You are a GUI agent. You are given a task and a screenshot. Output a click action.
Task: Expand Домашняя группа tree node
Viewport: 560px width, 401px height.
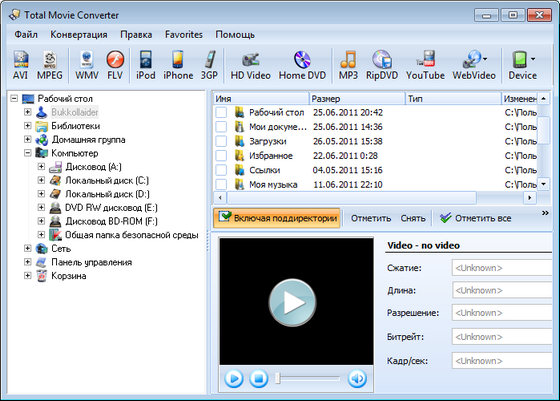tap(28, 139)
